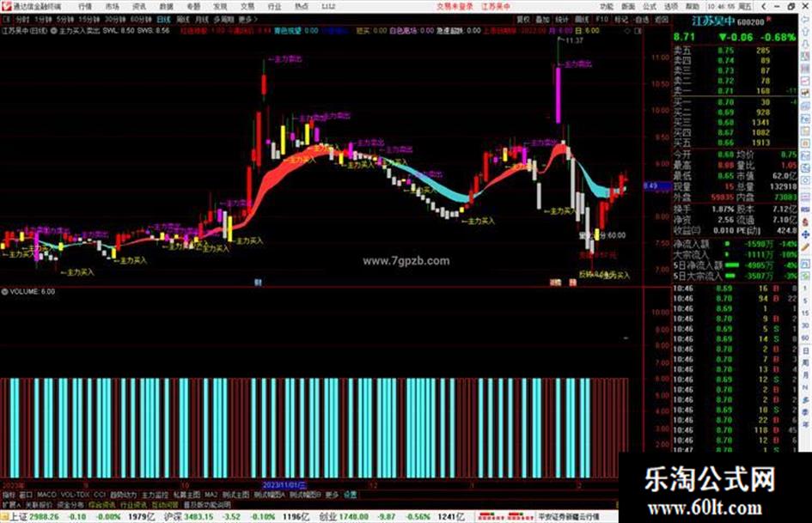The width and height of the screenshot is (812, 523).
Task: Select the CCI indicator tab
Action: 100,495
